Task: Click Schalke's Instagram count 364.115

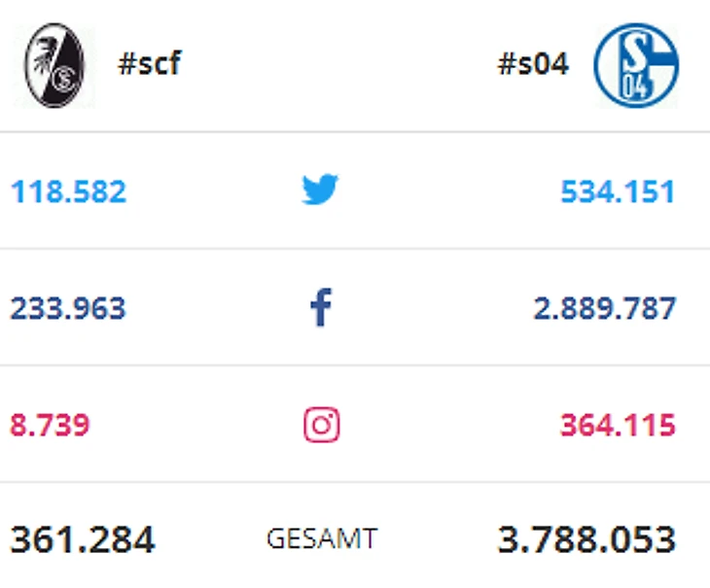Action: 617,426
